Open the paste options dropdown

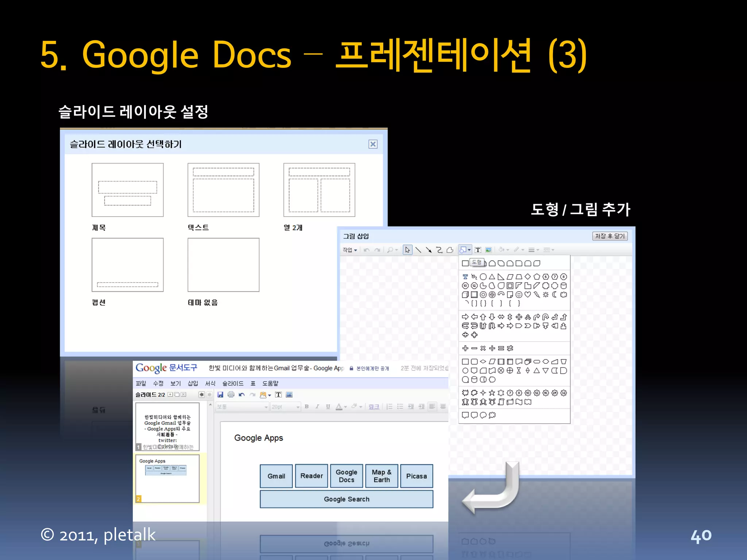pyautogui.click(x=266, y=394)
